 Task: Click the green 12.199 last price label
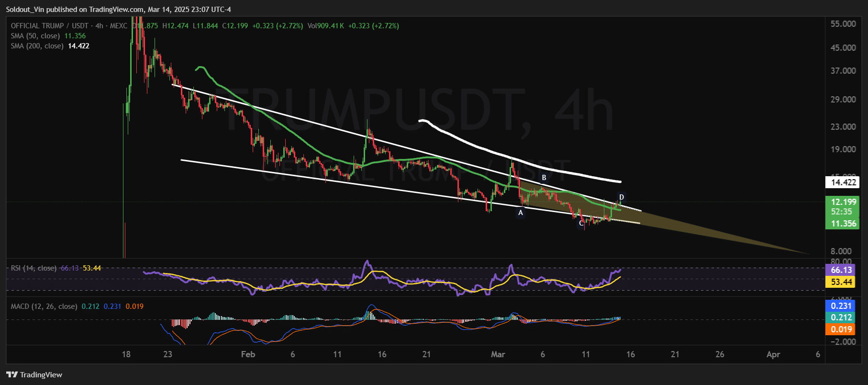pos(843,202)
